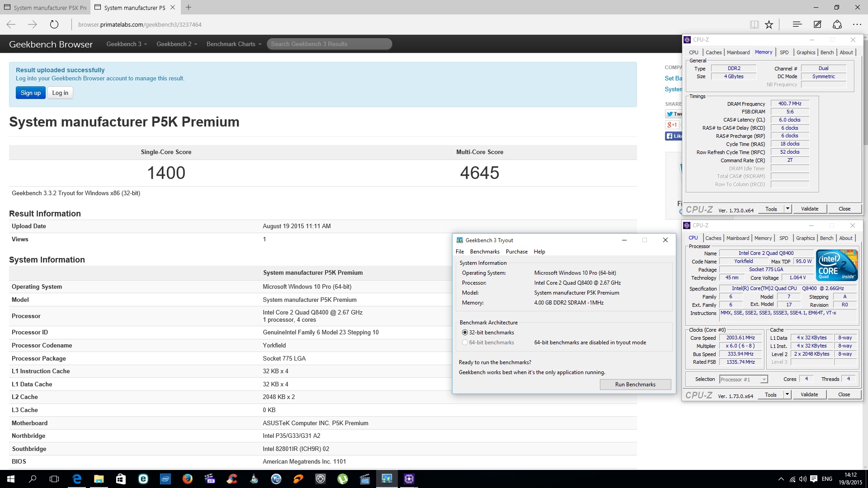Open a new Edge tab

pos(189,7)
